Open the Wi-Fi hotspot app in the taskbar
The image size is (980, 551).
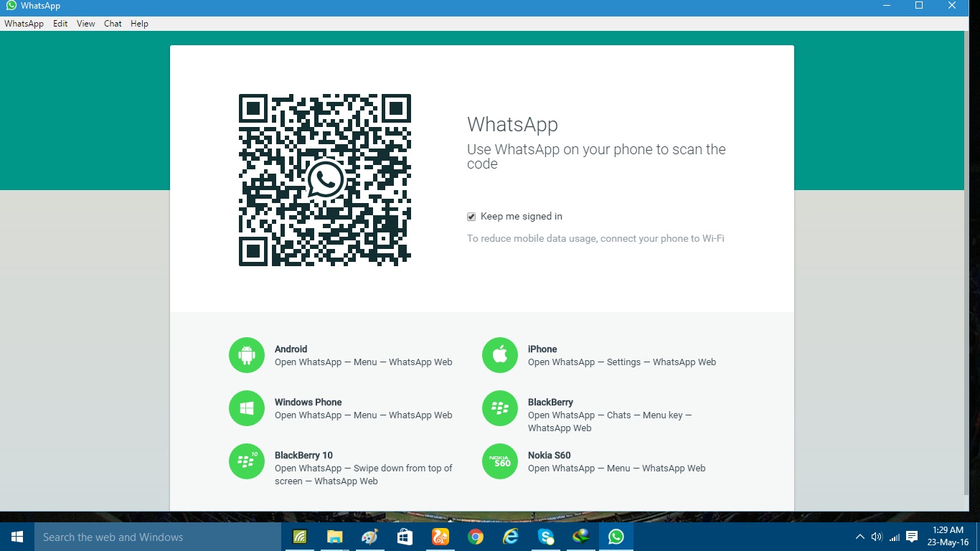click(300, 537)
